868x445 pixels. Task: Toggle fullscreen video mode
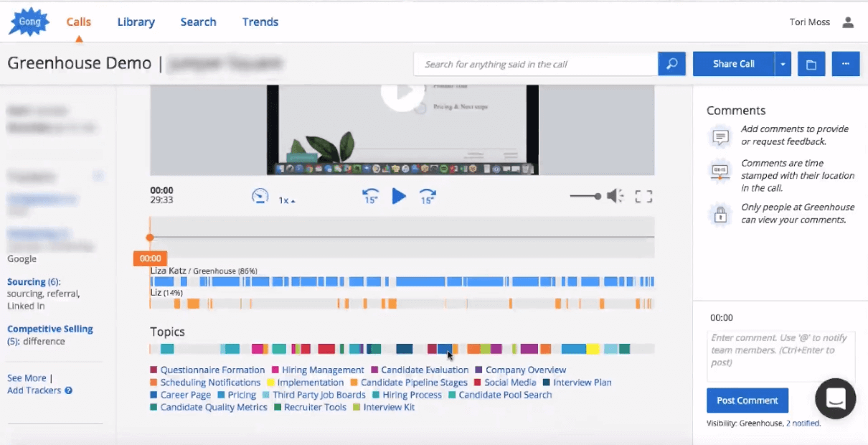point(643,196)
